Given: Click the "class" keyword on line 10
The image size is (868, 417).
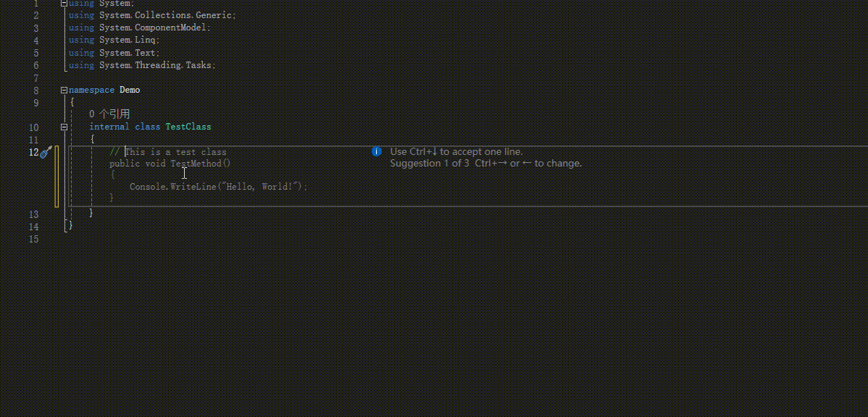Looking at the screenshot, I should (148, 127).
